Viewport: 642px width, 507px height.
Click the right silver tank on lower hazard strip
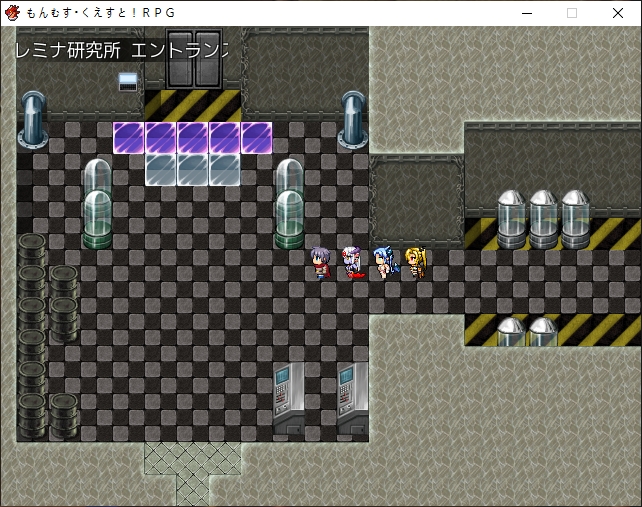[543, 332]
